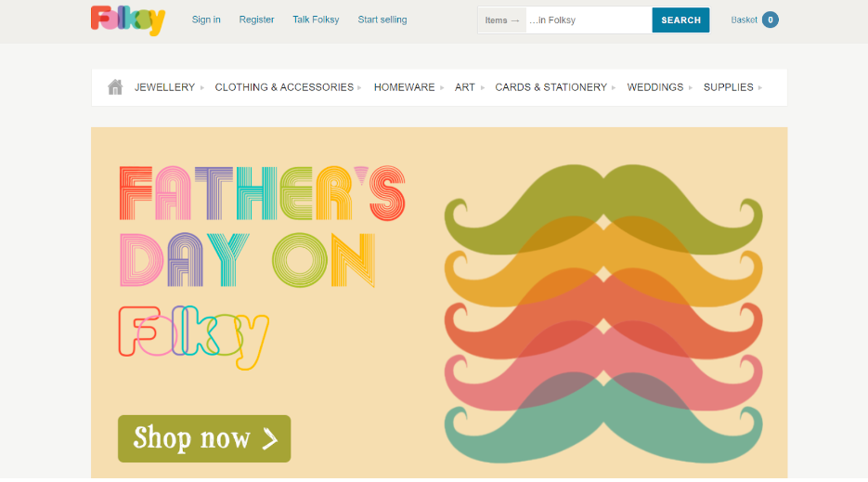
Task: Click the arrow on Shop now banner button
Action: point(269,438)
